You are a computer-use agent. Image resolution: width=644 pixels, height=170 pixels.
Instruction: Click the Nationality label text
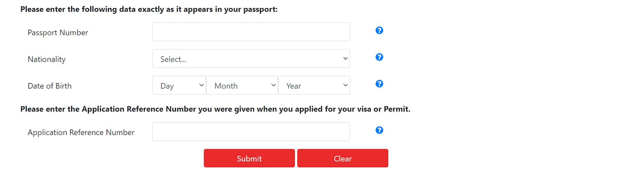[x=46, y=59]
